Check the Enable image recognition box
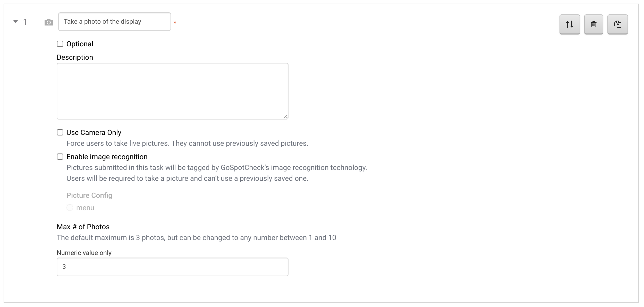Viewport: 644px width, 307px height. click(x=60, y=157)
